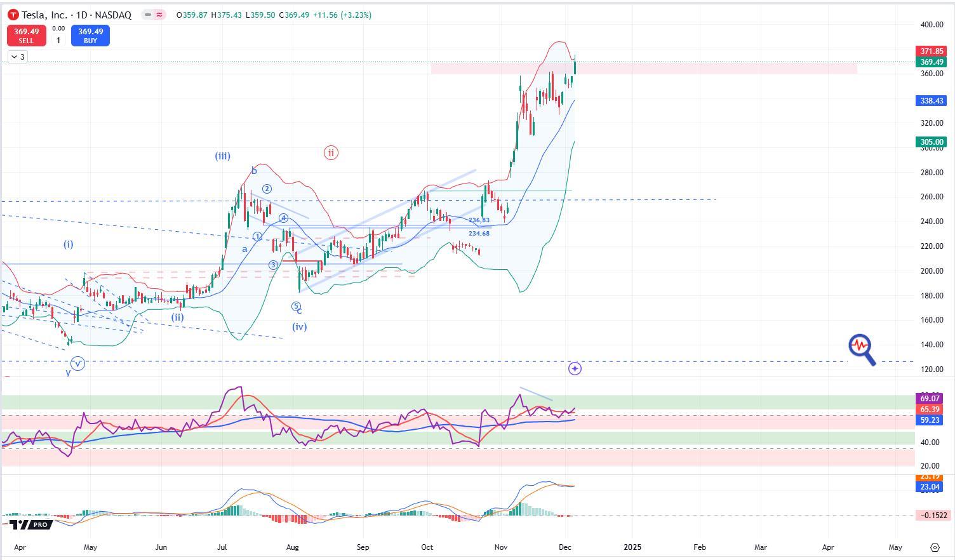This screenshot has height=560, width=955.
Task: Click the green 369.49 price-axis tag
Action: click(x=932, y=62)
